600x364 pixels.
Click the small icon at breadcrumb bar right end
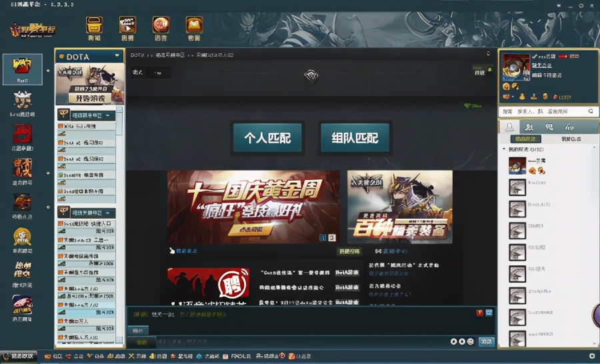point(488,53)
